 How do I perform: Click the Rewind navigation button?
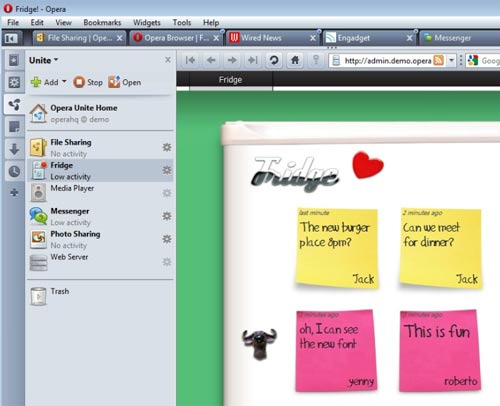pos(190,60)
